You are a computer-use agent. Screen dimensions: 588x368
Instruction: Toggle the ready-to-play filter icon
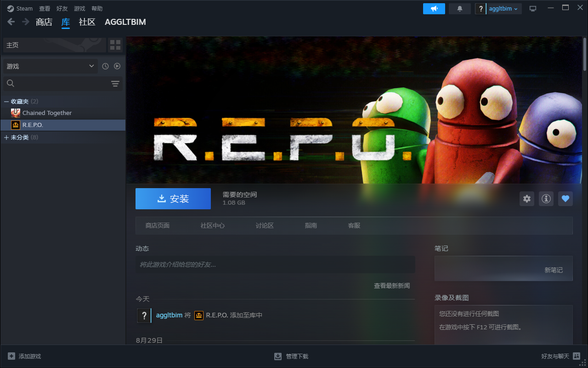tap(117, 66)
